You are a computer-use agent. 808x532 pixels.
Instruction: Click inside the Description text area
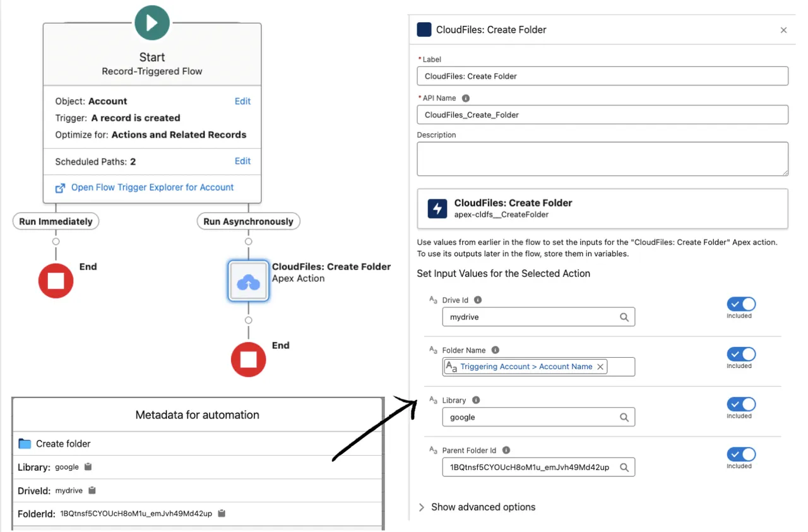click(602, 158)
